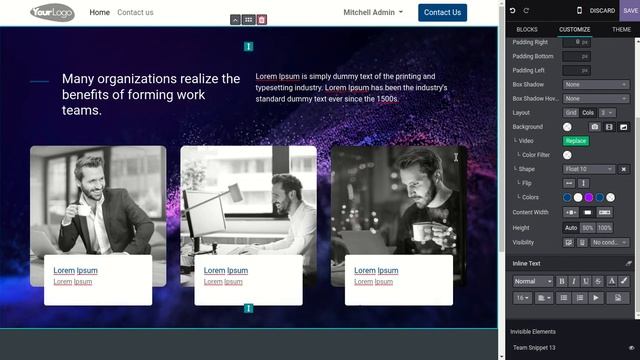Screen dimensions: 640x360
Task: Open text alignment dropdown
Action: tap(544, 298)
